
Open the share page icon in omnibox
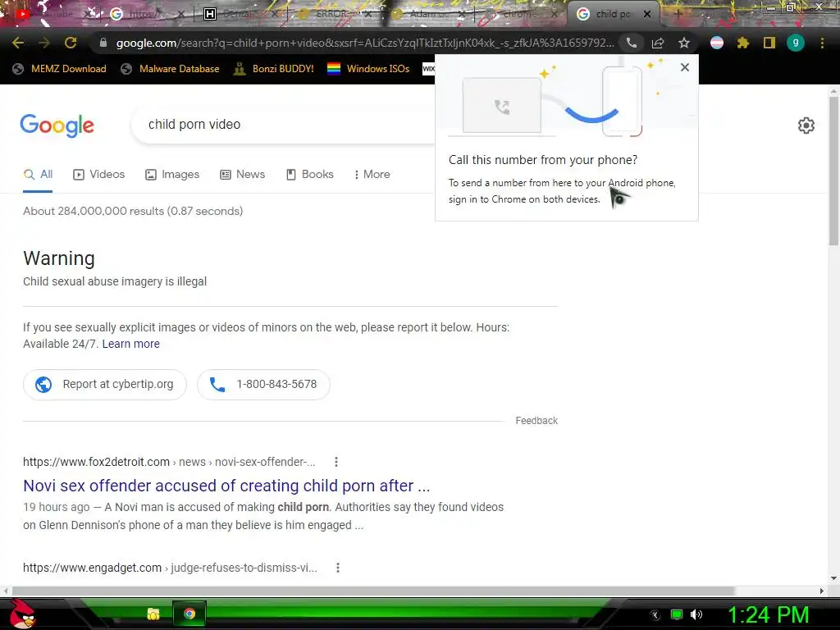tap(658, 43)
